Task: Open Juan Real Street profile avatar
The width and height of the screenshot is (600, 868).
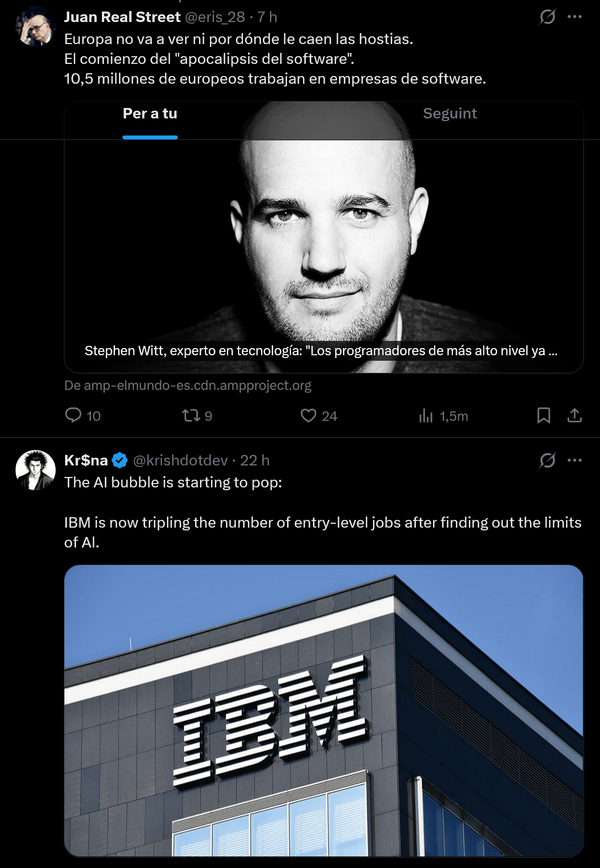Action: (35, 26)
